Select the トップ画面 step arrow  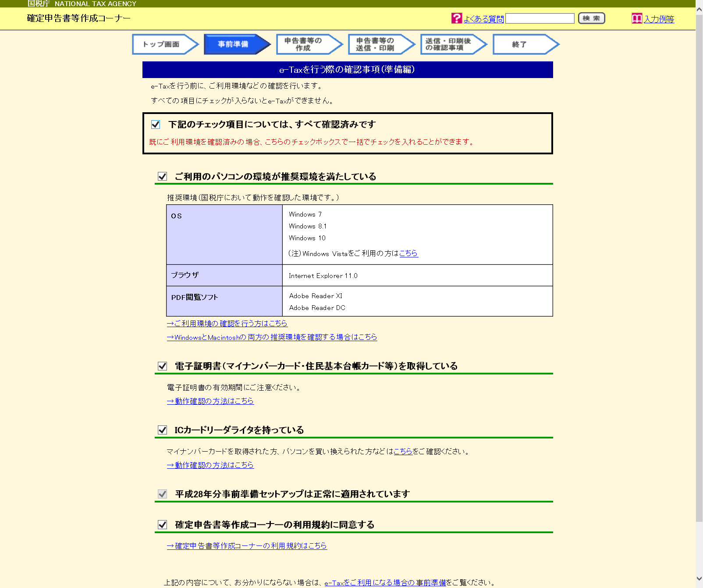(165, 44)
